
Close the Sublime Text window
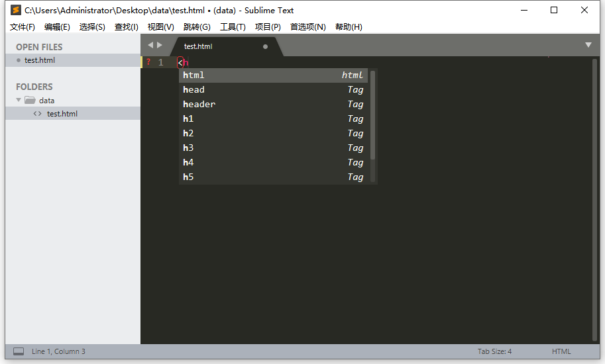pyautogui.click(x=584, y=10)
